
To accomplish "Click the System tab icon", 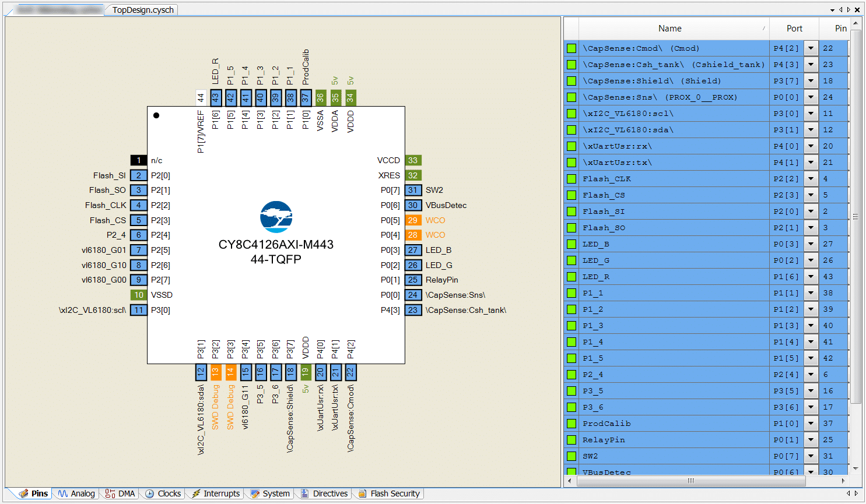I will [255, 494].
